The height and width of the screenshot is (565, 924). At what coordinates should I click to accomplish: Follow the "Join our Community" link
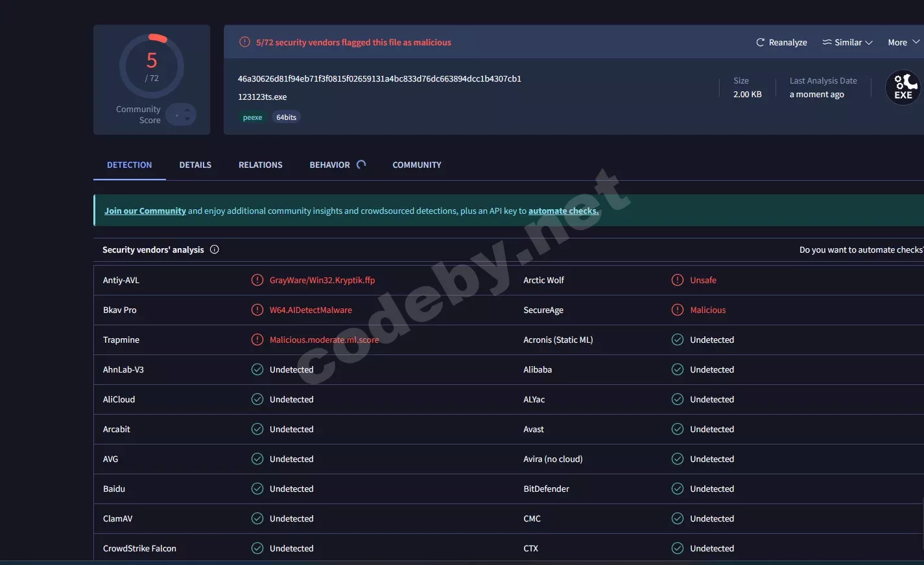(145, 211)
